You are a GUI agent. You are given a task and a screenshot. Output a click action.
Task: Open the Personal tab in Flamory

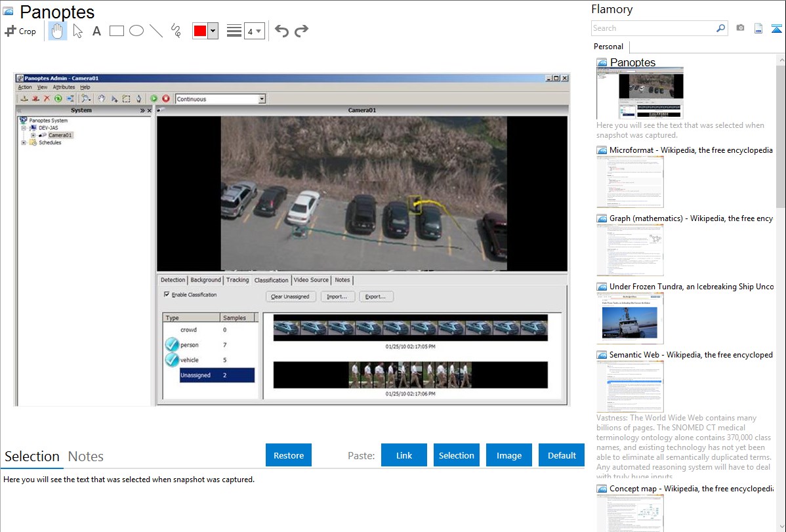point(609,47)
